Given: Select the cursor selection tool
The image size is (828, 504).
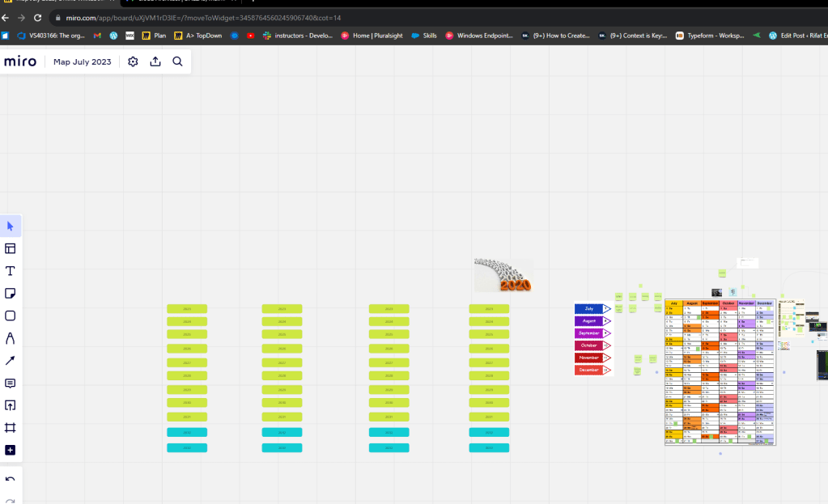Looking at the screenshot, I should tap(10, 227).
